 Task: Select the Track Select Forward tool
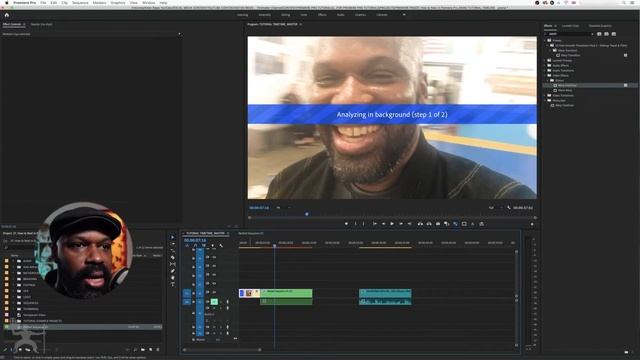173,244
